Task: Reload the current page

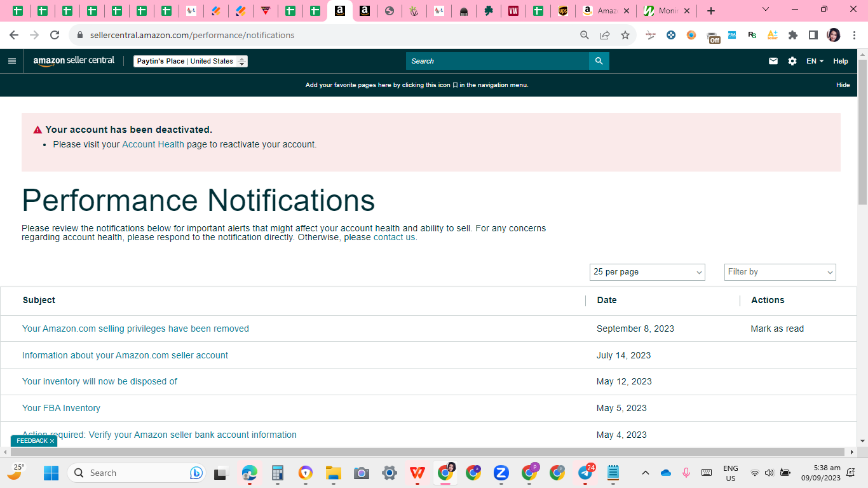Action: pyautogui.click(x=55, y=35)
